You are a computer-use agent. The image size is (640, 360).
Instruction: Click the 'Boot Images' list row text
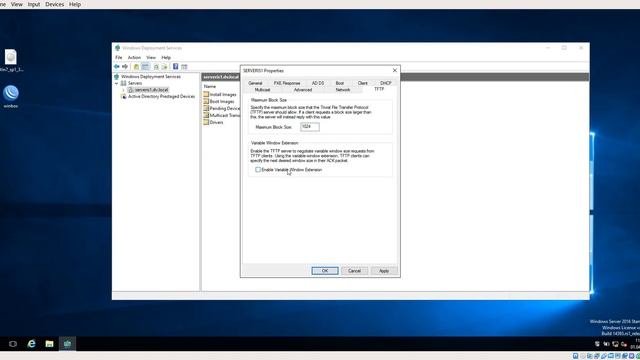tap(222, 101)
